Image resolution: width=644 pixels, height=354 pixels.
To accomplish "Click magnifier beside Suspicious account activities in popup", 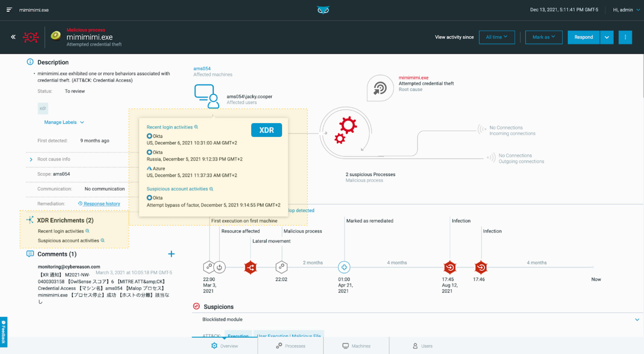I will (211, 189).
